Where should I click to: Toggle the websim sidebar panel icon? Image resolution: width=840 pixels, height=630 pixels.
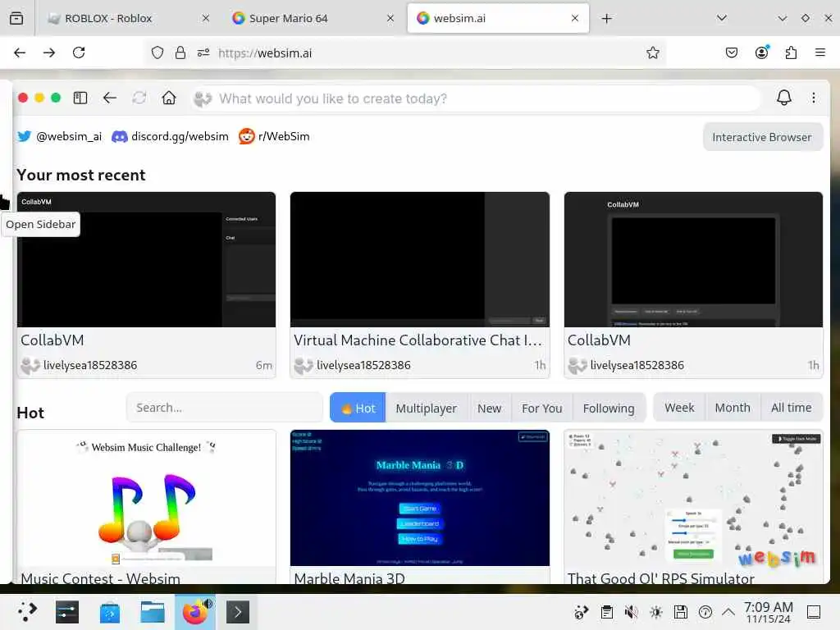(80, 98)
